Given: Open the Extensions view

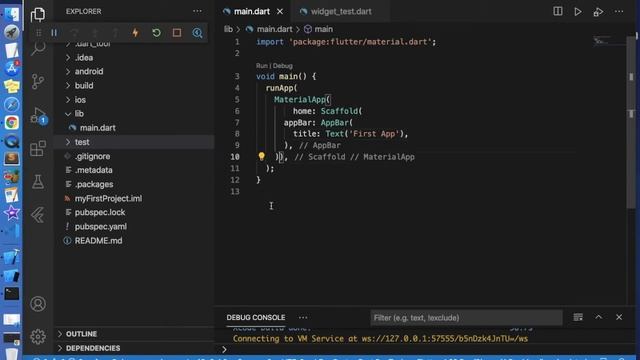Looking at the screenshot, I should [x=38, y=149].
